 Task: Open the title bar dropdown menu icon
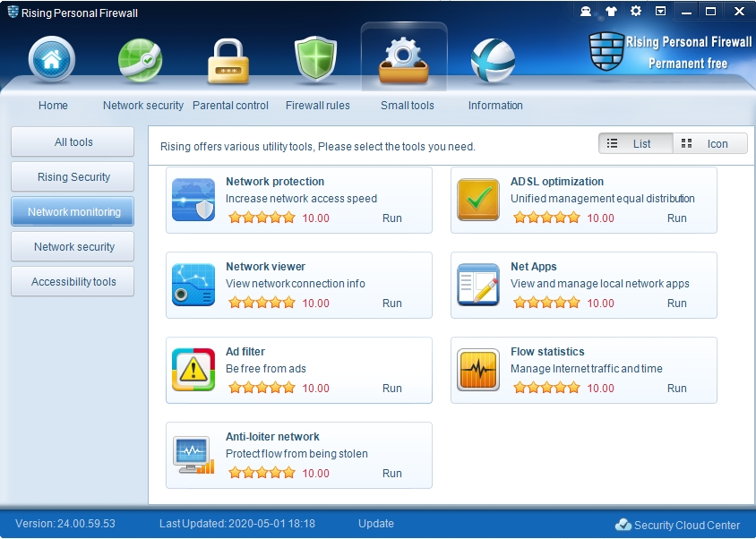pos(660,11)
